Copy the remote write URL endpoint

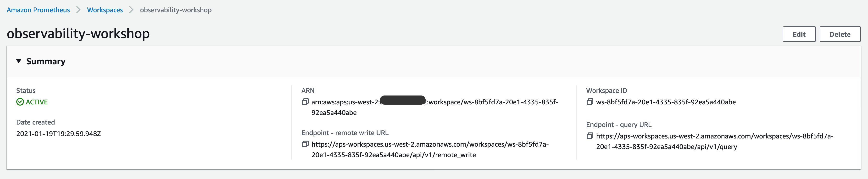(x=305, y=144)
